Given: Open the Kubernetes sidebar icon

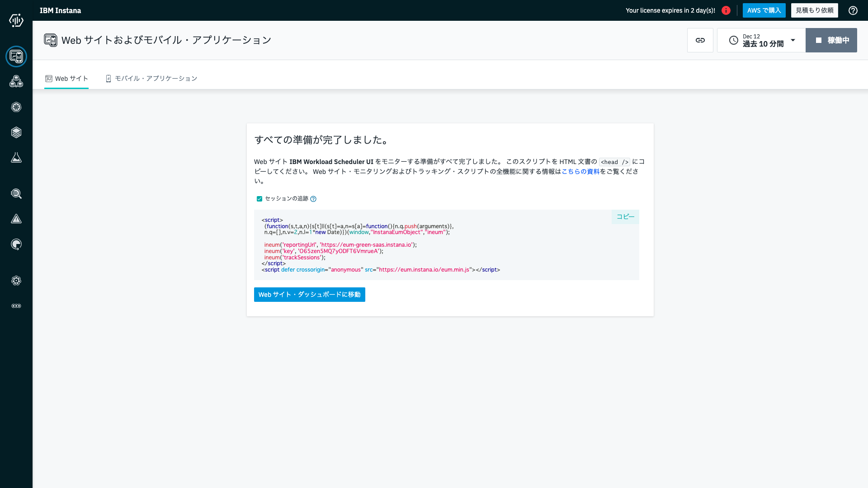Looking at the screenshot, I should pos(16,107).
